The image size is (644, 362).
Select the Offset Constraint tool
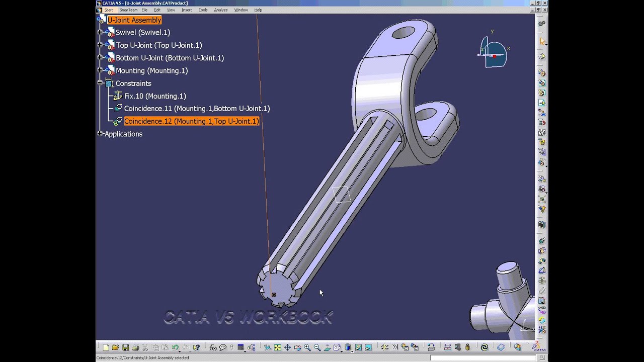[x=542, y=260]
